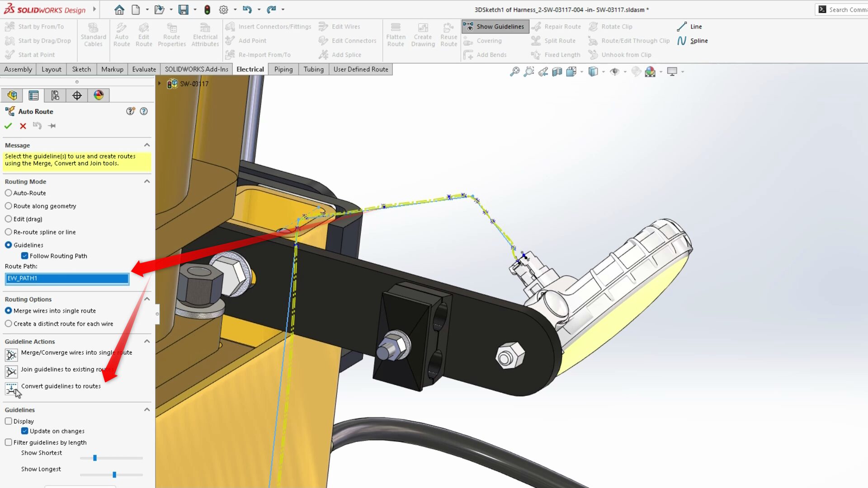Click Merge/Converge wires into single route icon

pyautogui.click(x=11, y=355)
